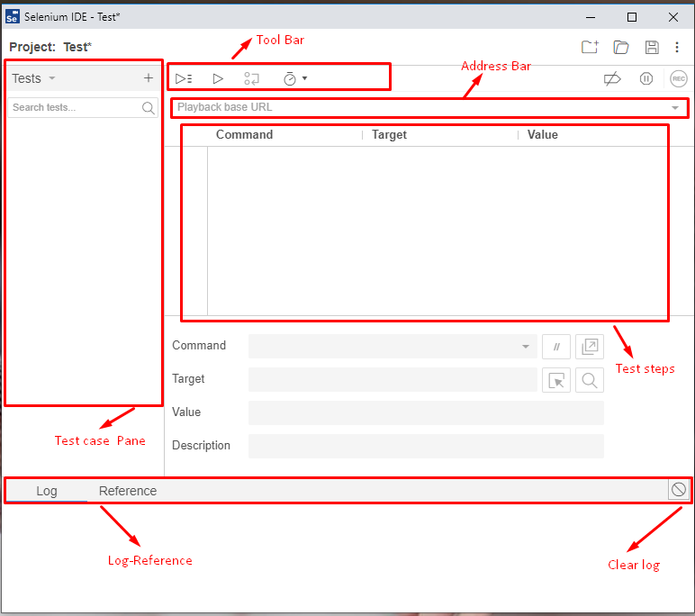695x616 pixels.
Task: Click the Project name Test* title
Action: (x=77, y=47)
